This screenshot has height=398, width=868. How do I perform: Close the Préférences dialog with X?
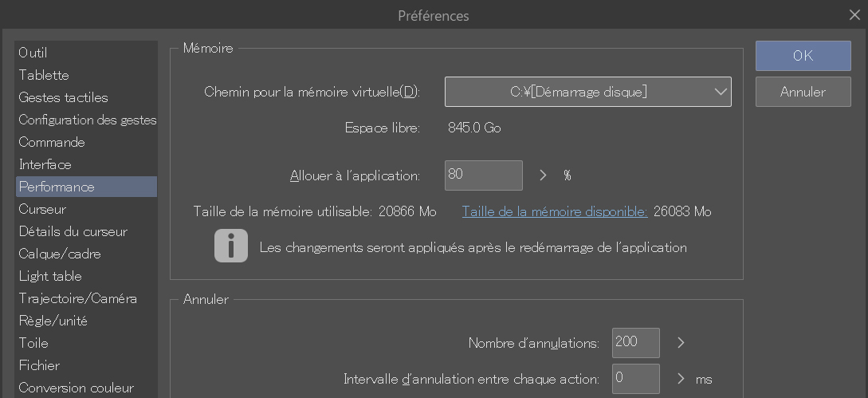tap(854, 15)
